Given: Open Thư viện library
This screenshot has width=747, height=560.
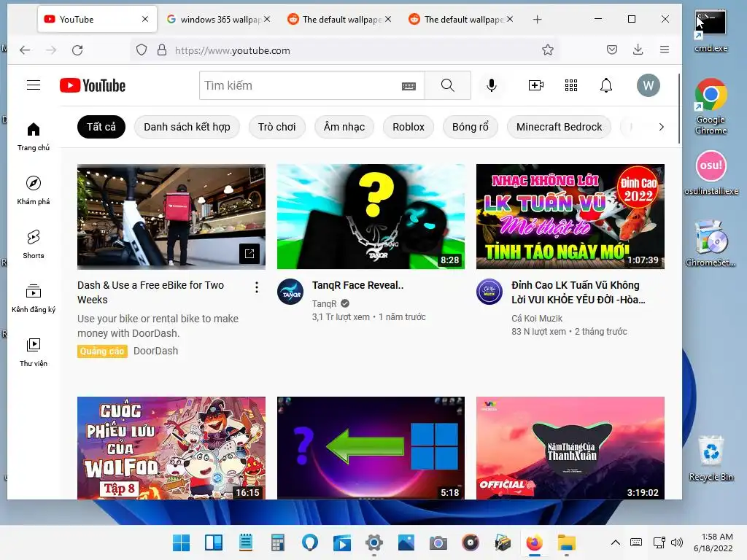Looking at the screenshot, I should (x=34, y=352).
